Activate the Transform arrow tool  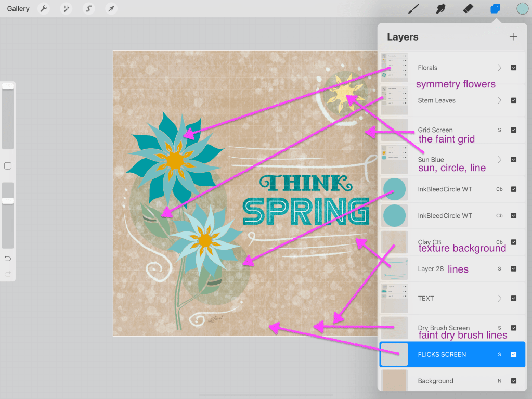tap(111, 9)
